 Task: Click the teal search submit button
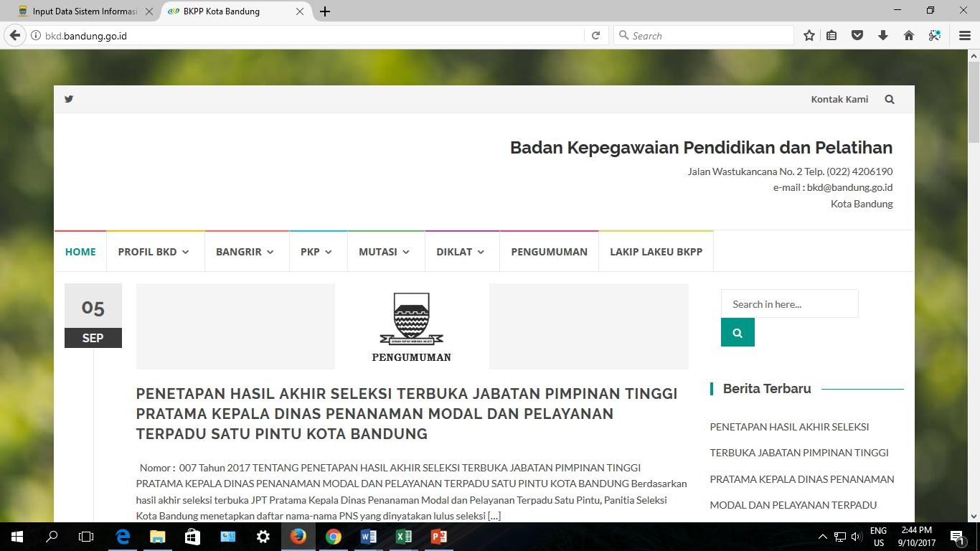coord(738,333)
